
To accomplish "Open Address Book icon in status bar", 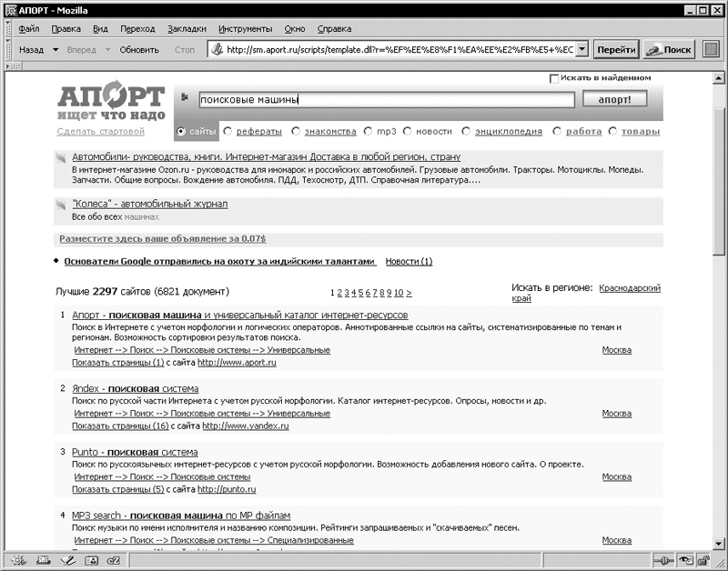I will 89,561.
